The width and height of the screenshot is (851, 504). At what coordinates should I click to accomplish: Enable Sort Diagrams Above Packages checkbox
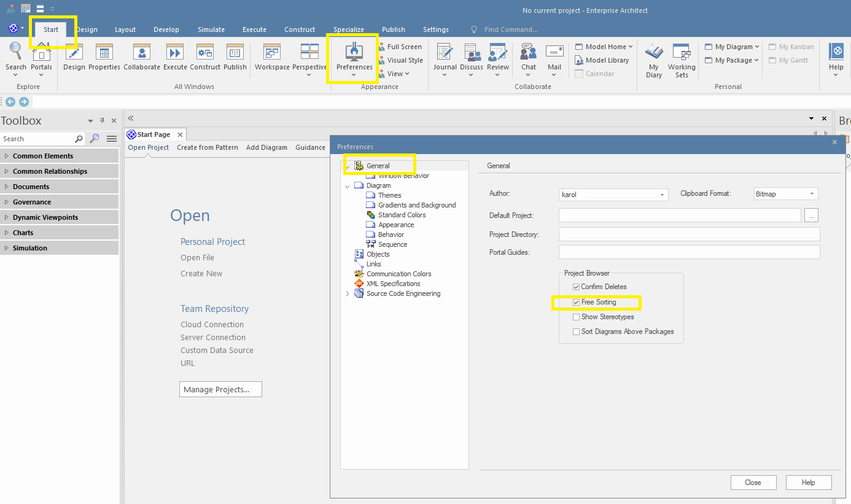click(x=576, y=331)
